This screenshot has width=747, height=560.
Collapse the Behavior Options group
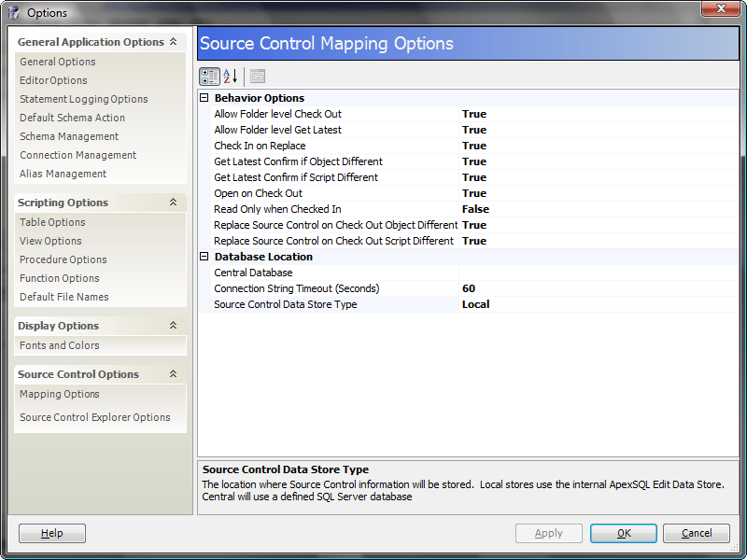point(202,98)
